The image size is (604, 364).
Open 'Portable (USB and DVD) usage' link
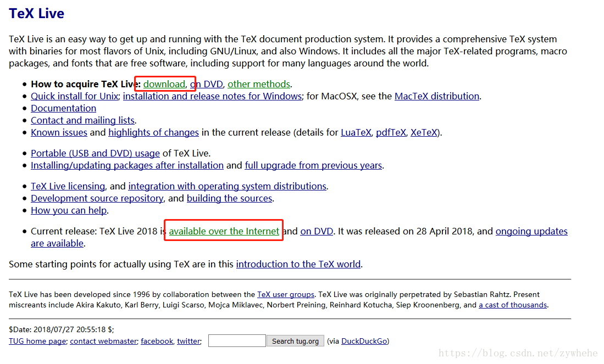[95, 153]
